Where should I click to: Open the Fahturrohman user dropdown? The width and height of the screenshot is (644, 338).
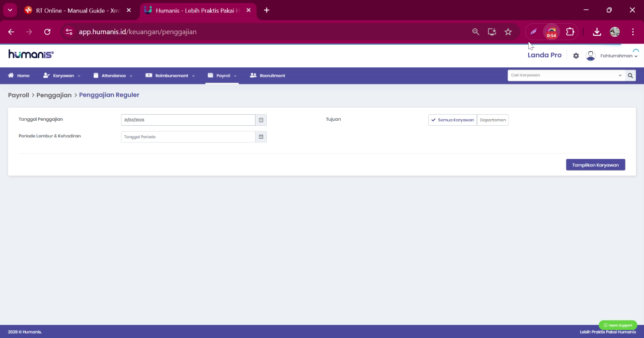pyautogui.click(x=618, y=56)
